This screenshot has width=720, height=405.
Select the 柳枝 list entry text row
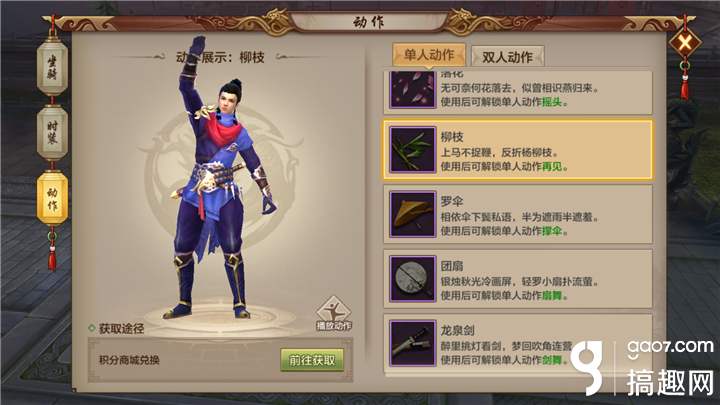pos(518,150)
